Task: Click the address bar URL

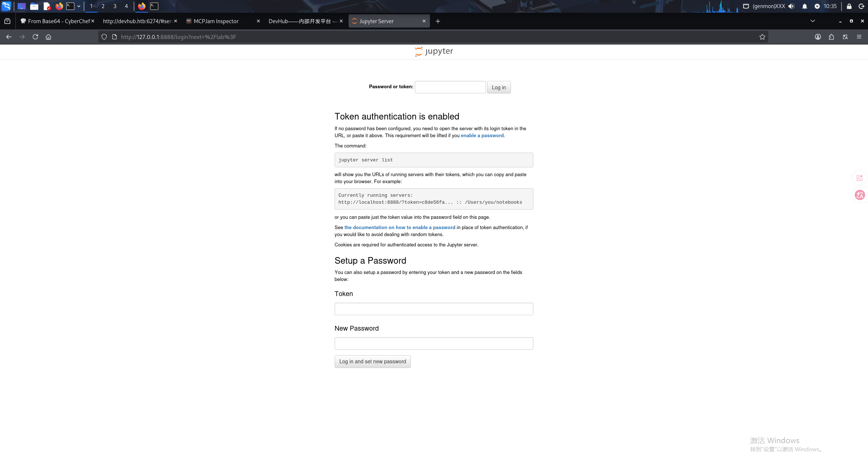Action: pyautogui.click(x=179, y=37)
